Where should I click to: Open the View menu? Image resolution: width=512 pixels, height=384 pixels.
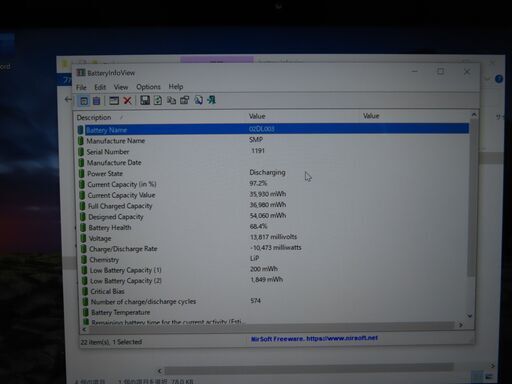pos(121,87)
